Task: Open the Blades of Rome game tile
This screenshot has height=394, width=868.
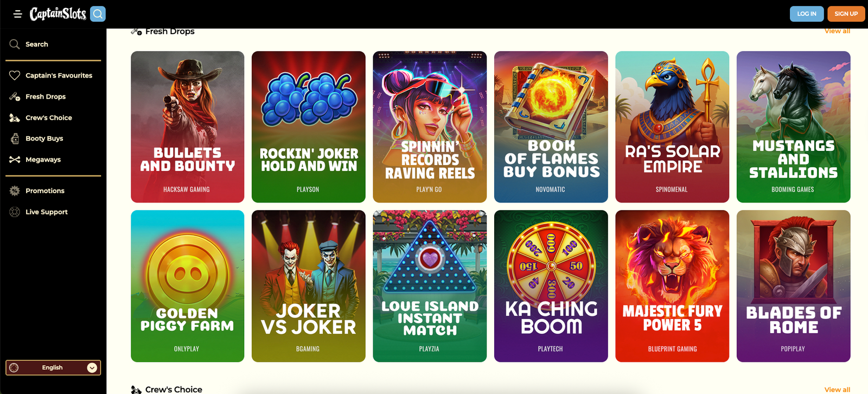Action: pyautogui.click(x=794, y=286)
